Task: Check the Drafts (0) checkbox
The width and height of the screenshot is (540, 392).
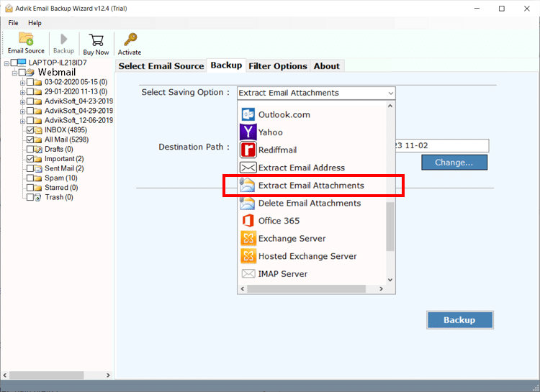Action: (x=30, y=150)
